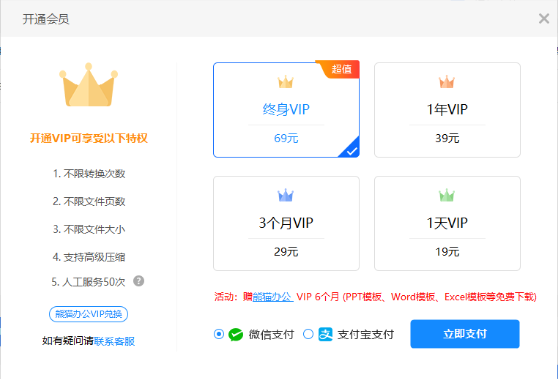Click the 开通VIP可享受以下特权 heading
The width and height of the screenshot is (558, 379).
(89, 138)
